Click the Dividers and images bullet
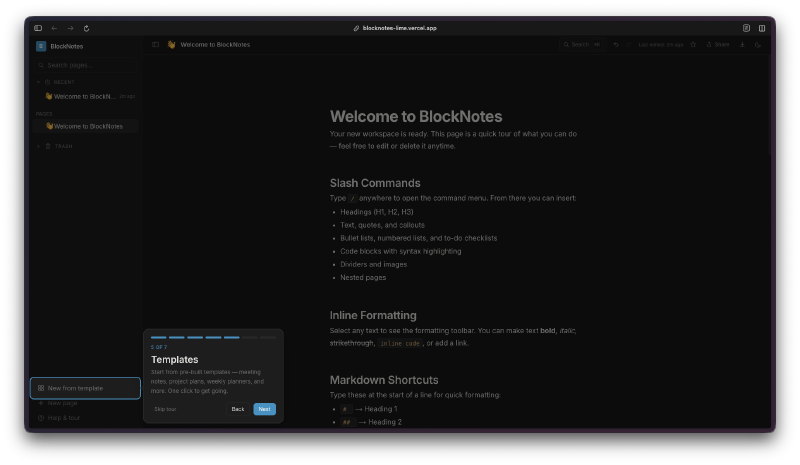This screenshot has height=465, width=800. (x=373, y=264)
